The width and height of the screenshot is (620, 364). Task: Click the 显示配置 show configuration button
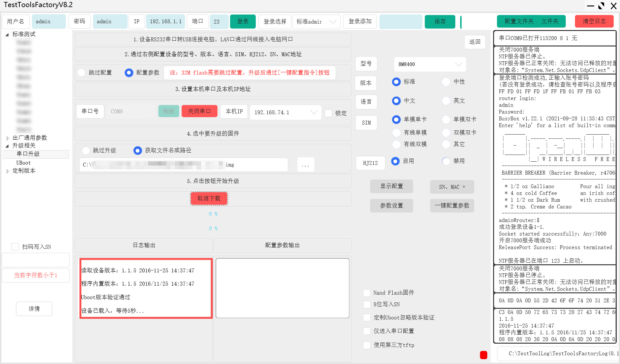391,186
